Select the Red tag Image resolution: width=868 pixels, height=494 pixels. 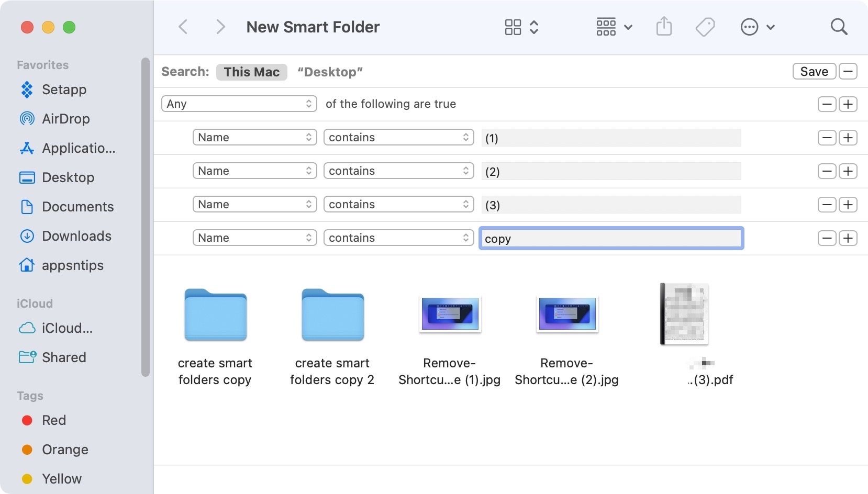click(x=53, y=420)
